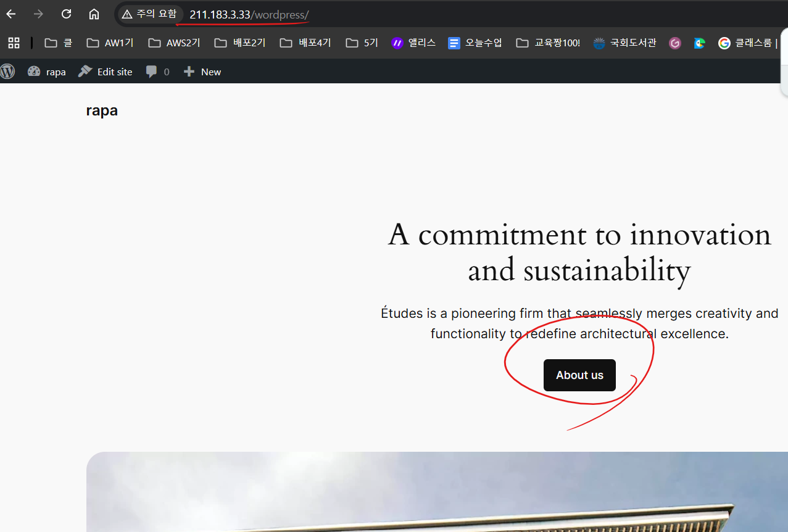Screen dimensions: 788x532
Task: Open the WordPress logo admin menu
Action: pos(7,72)
